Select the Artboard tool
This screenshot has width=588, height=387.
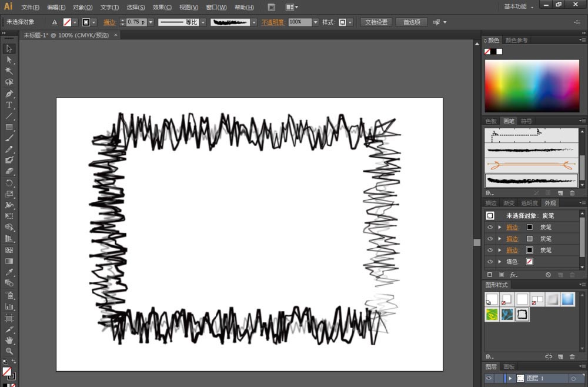tap(9, 318)
